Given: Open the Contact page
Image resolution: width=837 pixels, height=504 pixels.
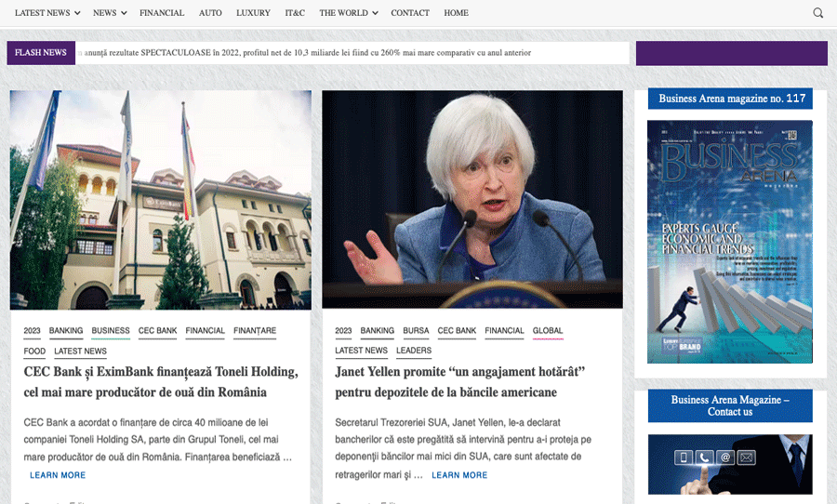Looking at the screenshot, I should pyautogui.click(x=410, y=13).
